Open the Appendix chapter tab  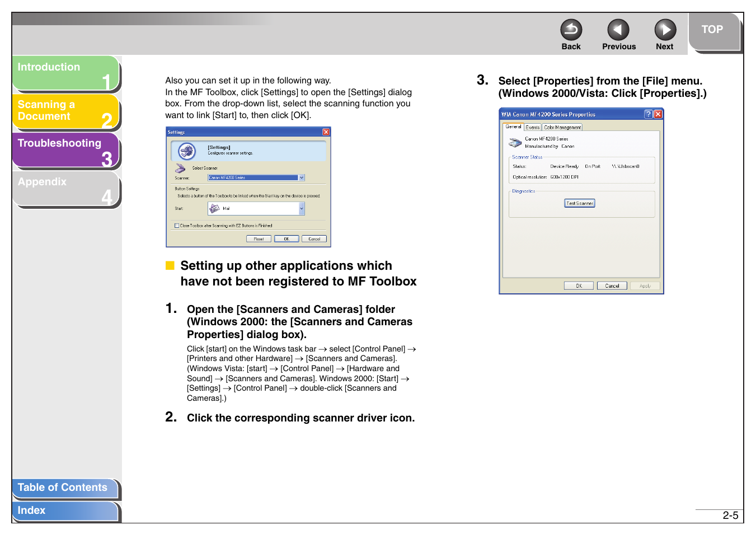point(65,189)
